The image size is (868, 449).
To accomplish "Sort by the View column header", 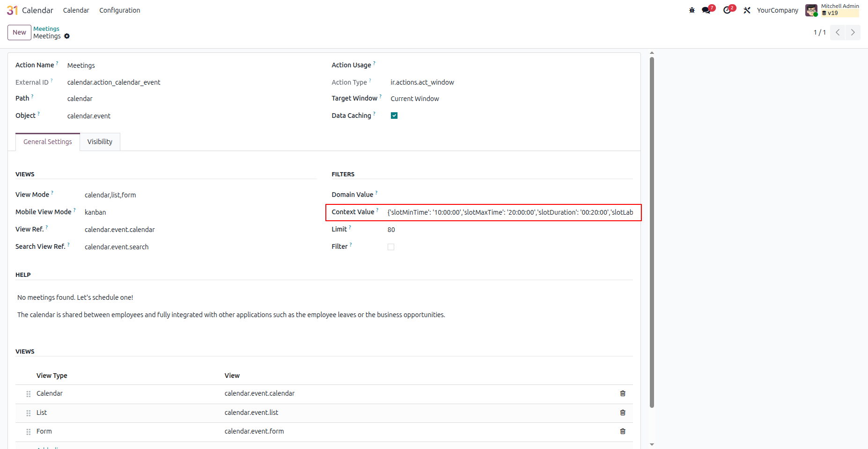I will 232,376.
